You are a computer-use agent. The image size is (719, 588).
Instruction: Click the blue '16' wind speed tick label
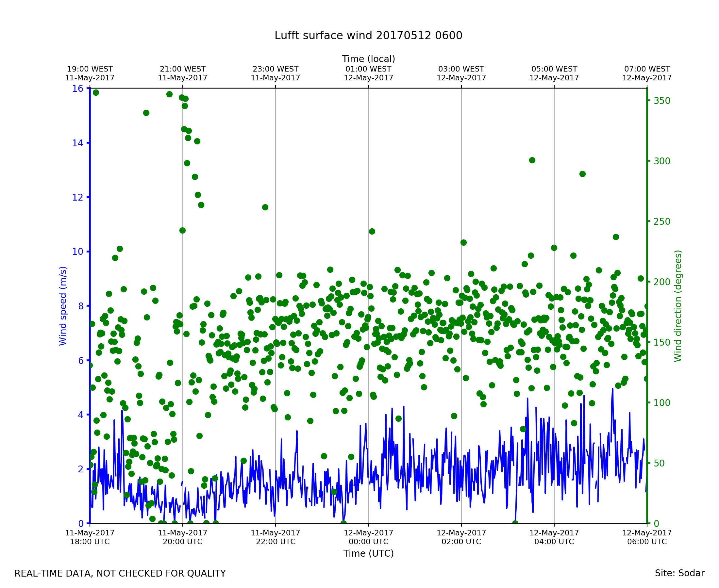pos(77,89)
